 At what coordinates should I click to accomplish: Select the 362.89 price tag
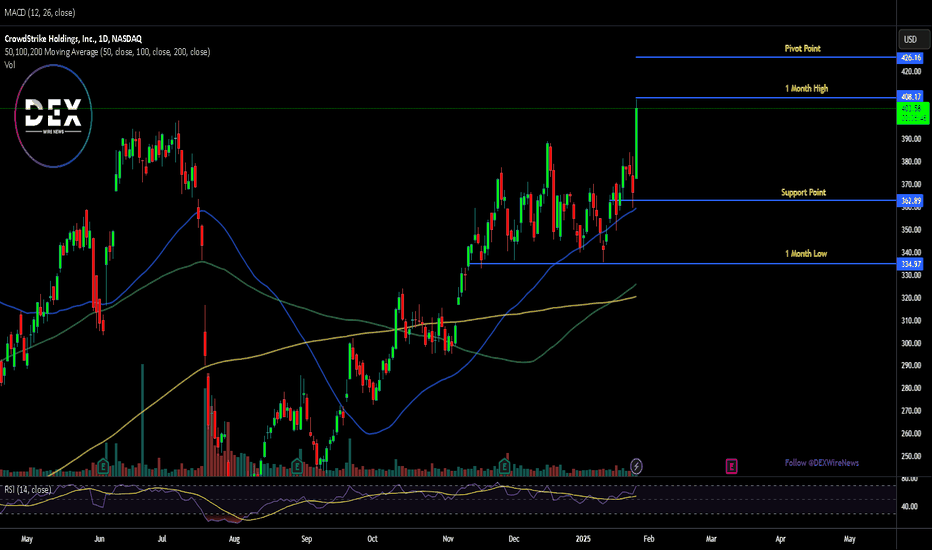911,201
